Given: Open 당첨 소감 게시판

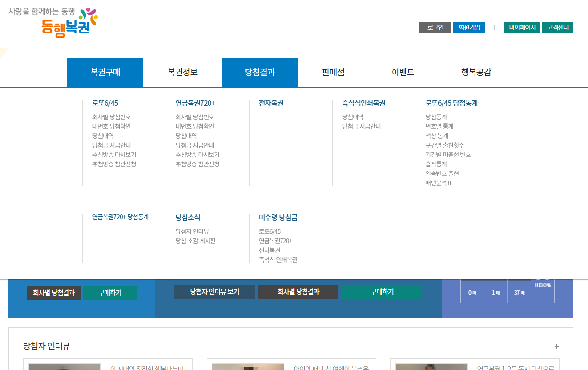Looking at the screenshot, I should pos(196,241).
